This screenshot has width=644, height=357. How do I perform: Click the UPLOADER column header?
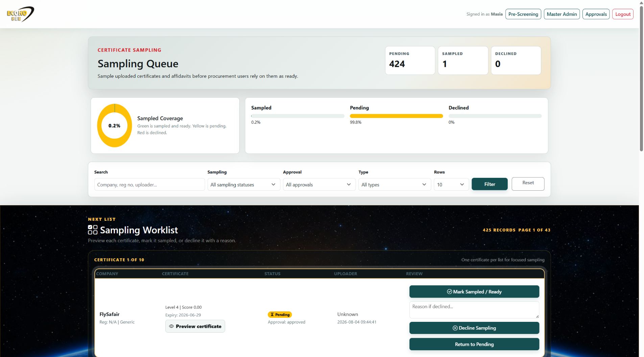pos(345,274)
